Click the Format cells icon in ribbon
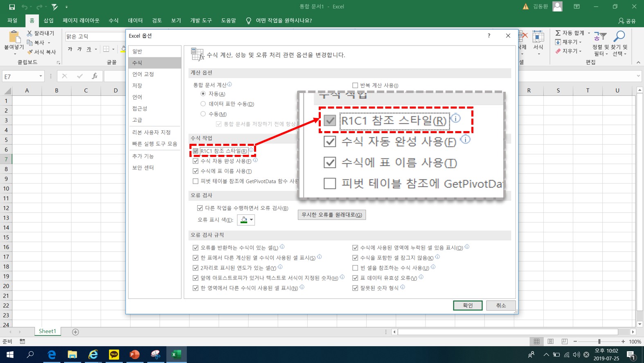The height and width of the screenshot is (363, 644). coord(538,37)
